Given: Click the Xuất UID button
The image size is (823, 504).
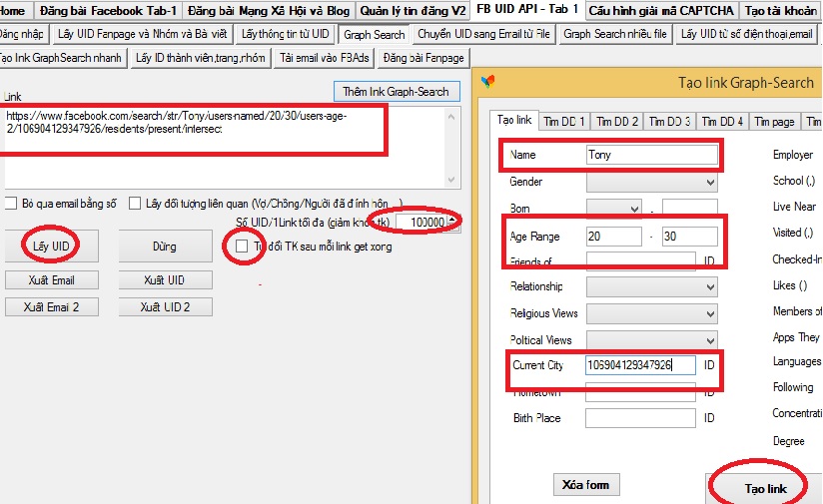Looking at the screenshot, I should (x=165, y=280).
